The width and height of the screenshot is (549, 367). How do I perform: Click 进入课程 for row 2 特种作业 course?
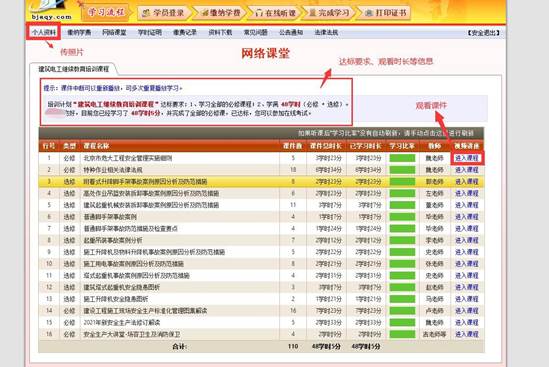[466, 170]
